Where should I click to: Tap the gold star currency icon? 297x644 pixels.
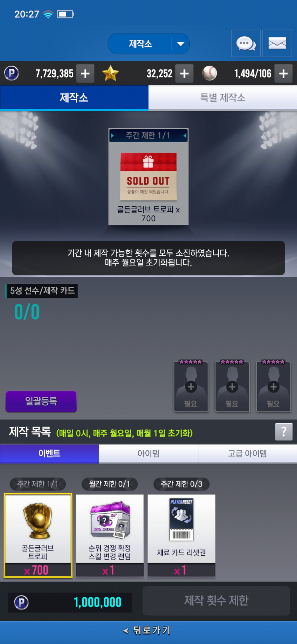(x=110, y=73)
